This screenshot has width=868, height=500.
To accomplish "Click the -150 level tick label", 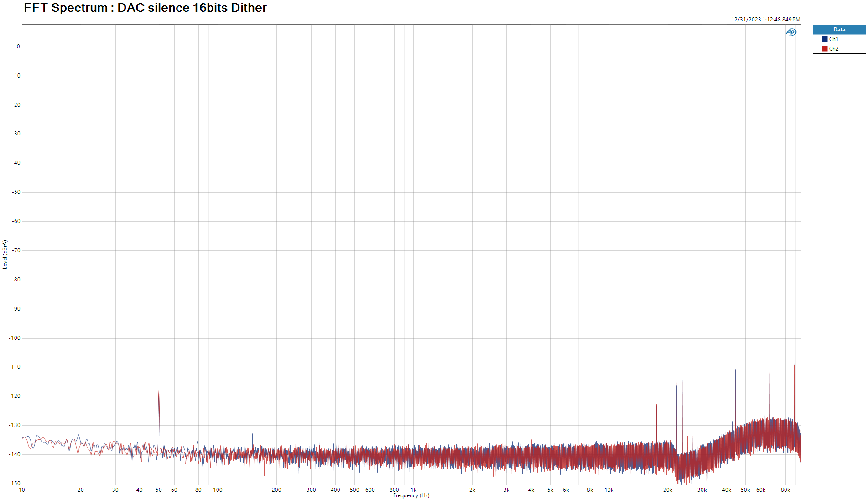I will [15, 484].
